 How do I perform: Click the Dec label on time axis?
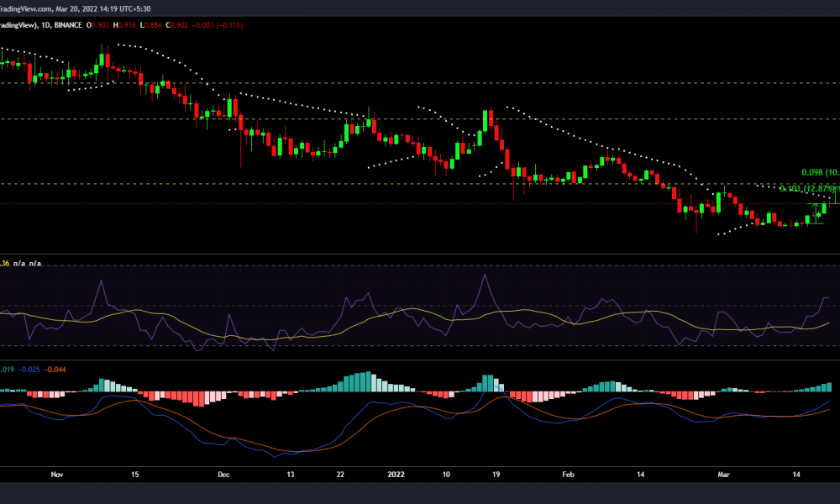[x=224, y=475]
